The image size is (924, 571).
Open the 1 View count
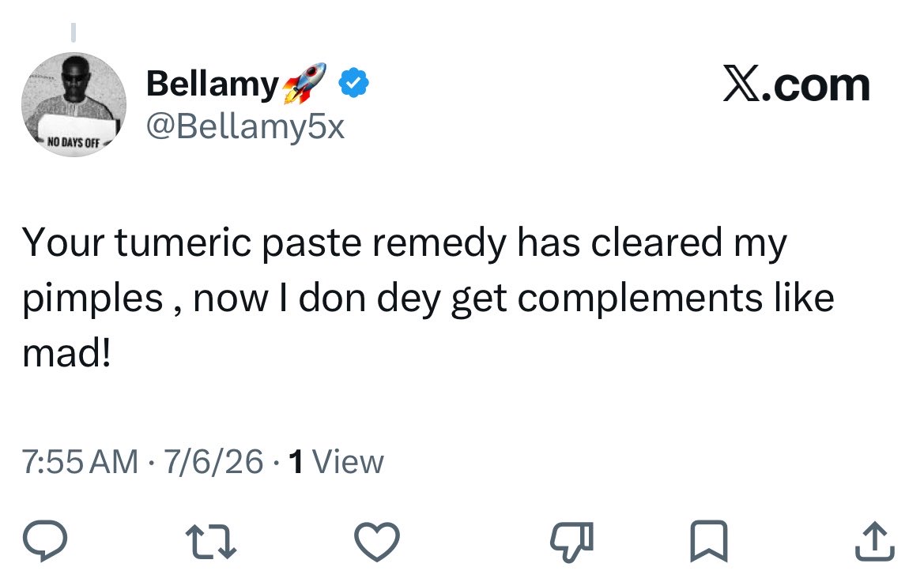click(x=337, y=461)
